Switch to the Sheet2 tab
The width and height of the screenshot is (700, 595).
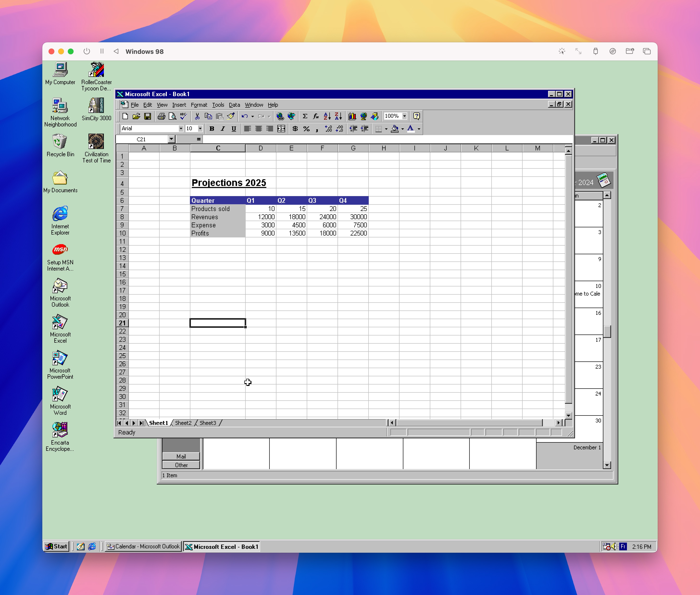click(183, 423)
